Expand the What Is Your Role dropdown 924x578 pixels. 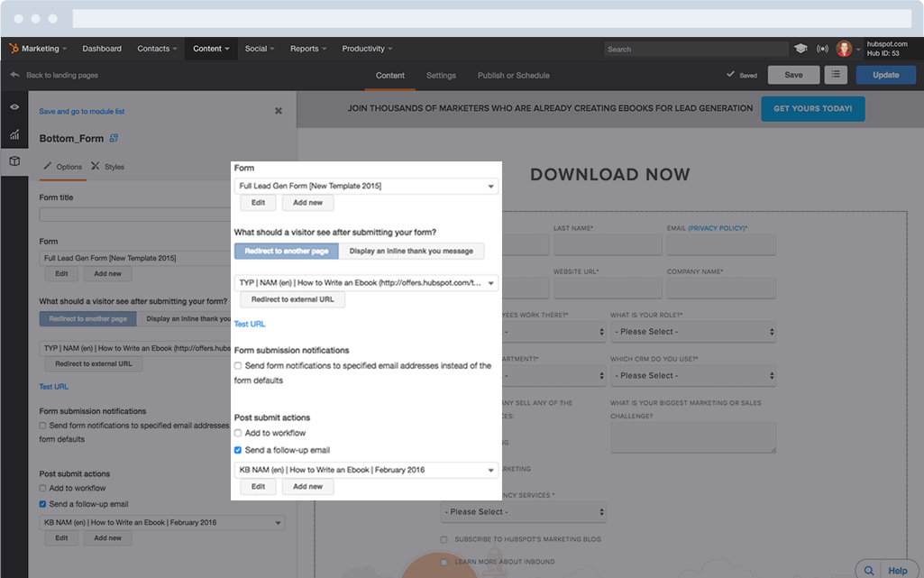click(x=692, y=332)
